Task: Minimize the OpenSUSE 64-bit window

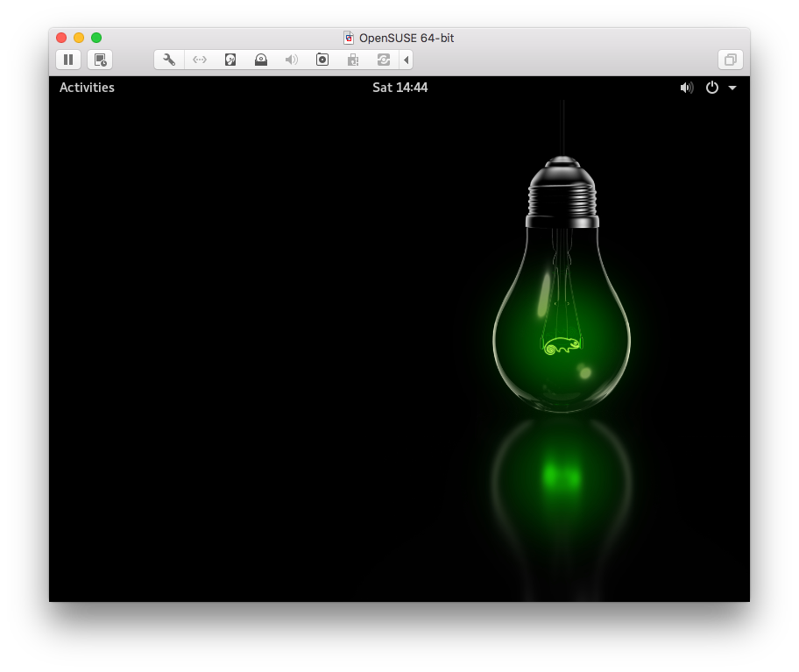Action: point(79,38)
